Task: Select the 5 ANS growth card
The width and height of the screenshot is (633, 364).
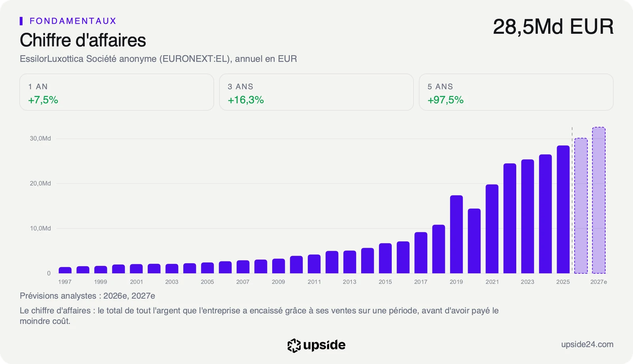Action: click(516, 92)
